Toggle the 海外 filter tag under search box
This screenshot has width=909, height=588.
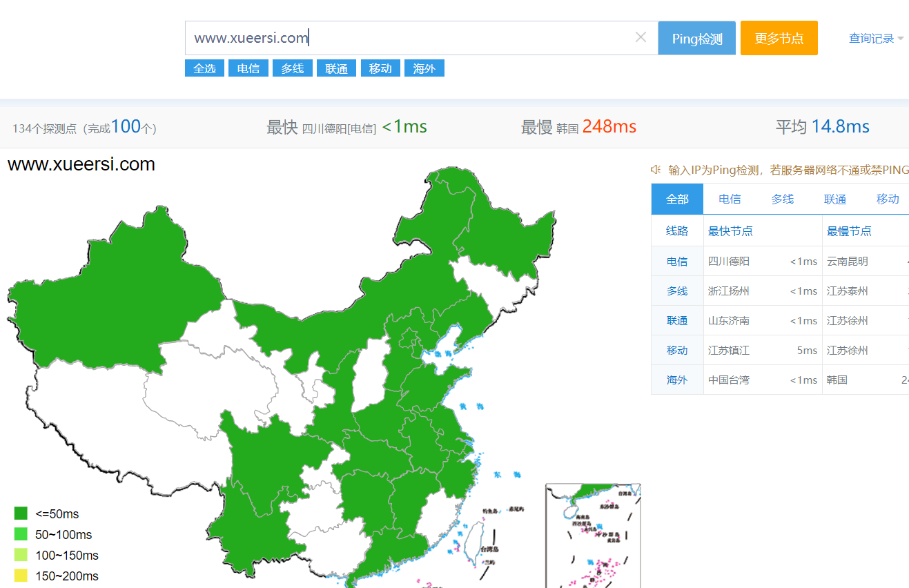point(424,68)
